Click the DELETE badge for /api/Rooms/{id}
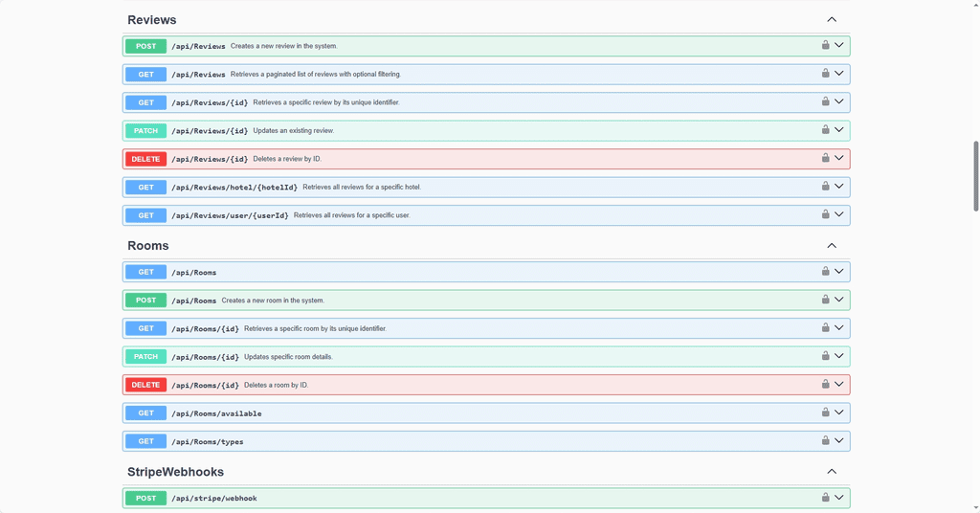This screenshot has width=980, height=513. (145, 385)
